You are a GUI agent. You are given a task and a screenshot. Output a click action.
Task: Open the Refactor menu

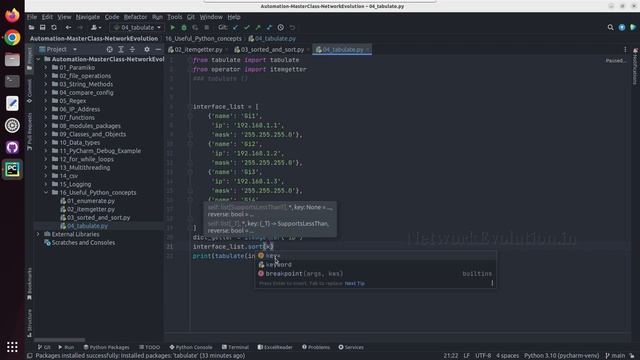[x=135, y=17]
